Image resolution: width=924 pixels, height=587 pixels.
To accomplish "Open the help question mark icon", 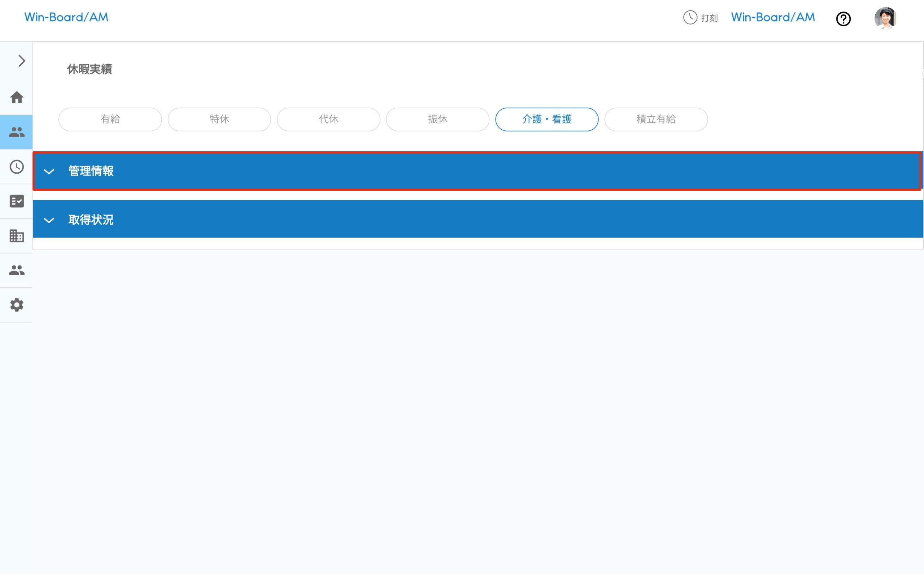I will point(843,19).
